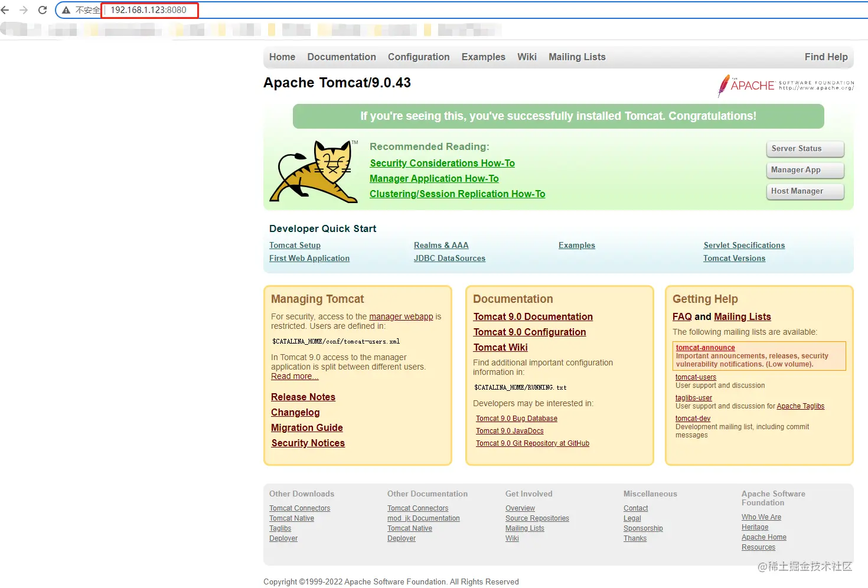This screenshot has height=588, width=868.
Task: Open Servlet Specifications link
Action: pos(744,245)
